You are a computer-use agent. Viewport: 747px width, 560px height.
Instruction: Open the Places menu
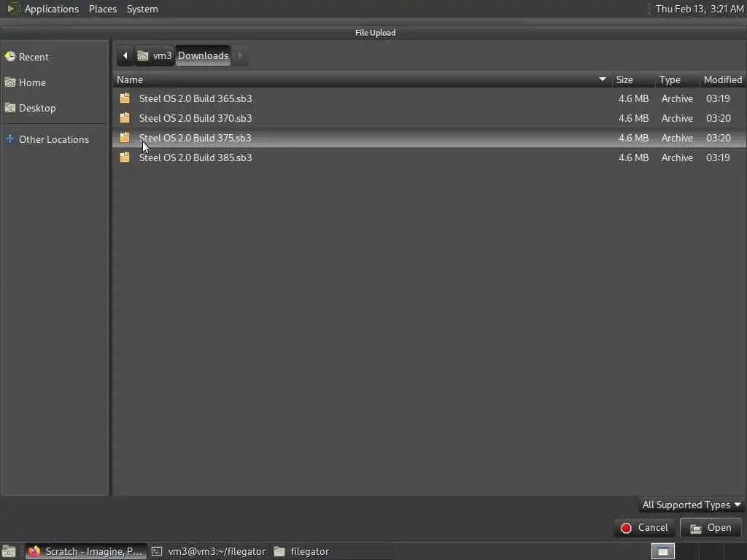[103, 9]
